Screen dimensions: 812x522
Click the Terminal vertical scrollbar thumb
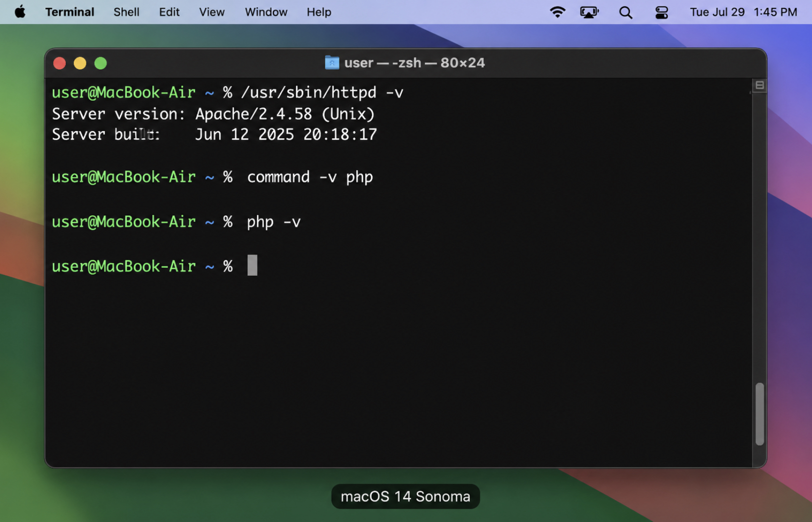tap(759, 414)
